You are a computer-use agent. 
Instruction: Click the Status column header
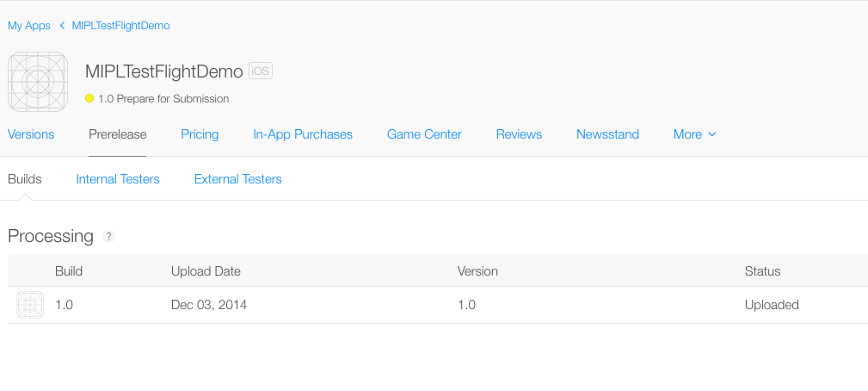point(762,271)
